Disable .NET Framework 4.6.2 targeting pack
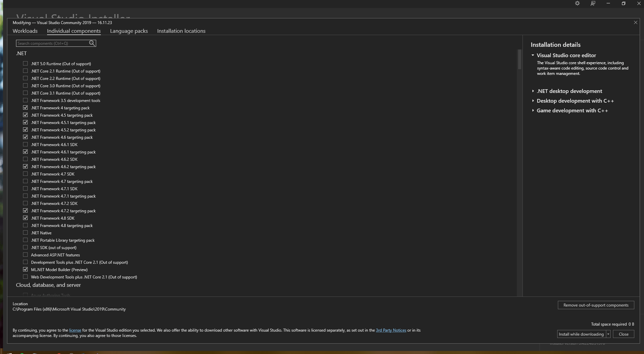 click(25, 166)
